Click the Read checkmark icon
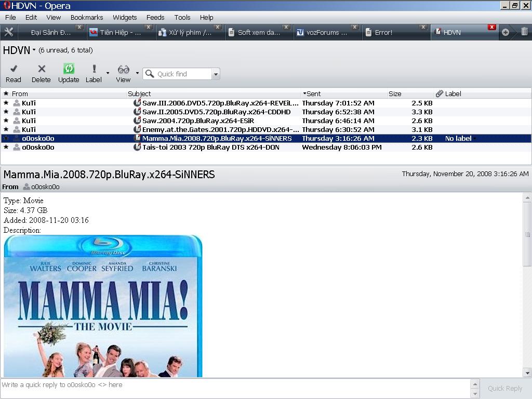This screenshot has width=532, height=399. click(14, 69)
